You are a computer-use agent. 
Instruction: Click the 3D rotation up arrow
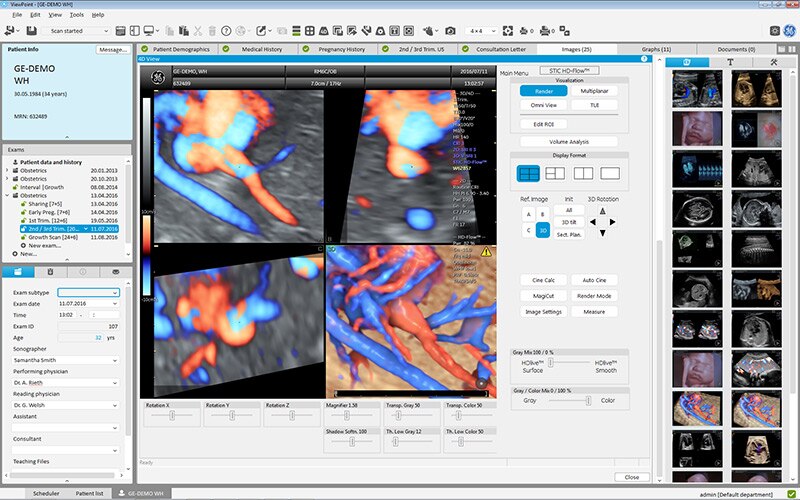601,210
